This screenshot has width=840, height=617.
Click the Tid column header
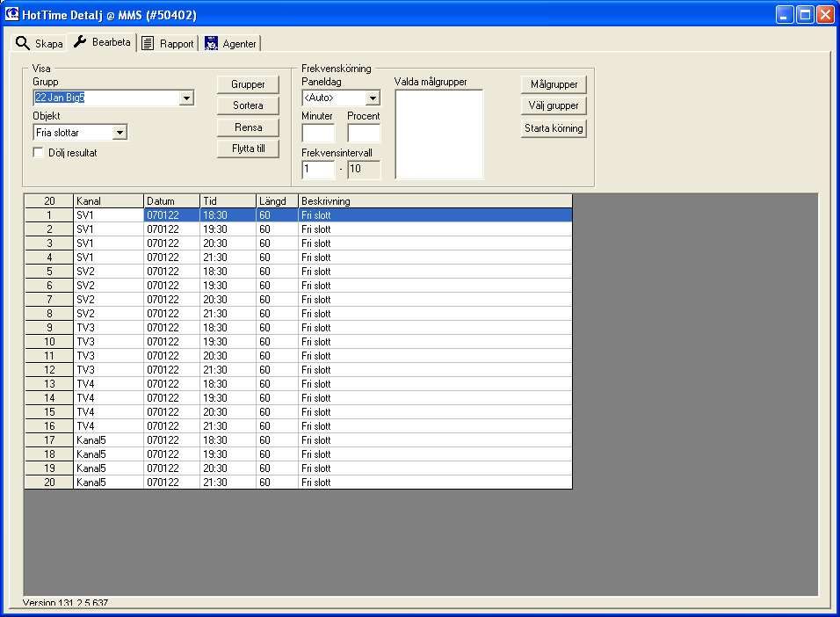point(228,201)
